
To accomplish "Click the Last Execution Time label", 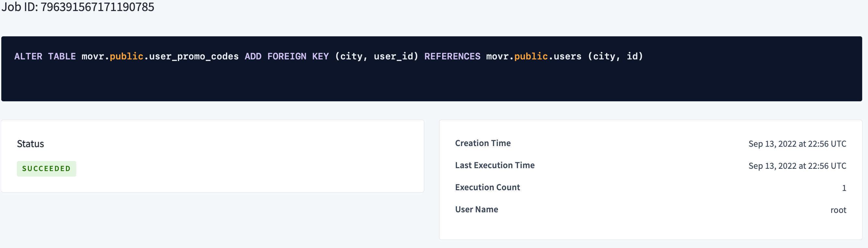I will click(x=494, y=165).
